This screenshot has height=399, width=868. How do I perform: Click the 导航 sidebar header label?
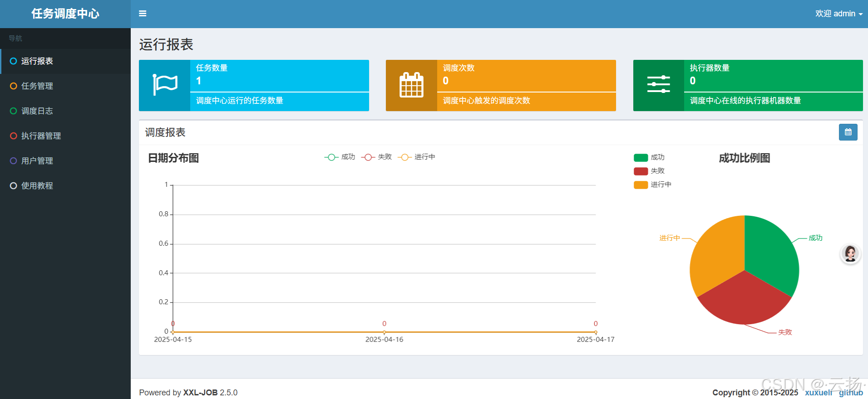(x=15, y=39)
